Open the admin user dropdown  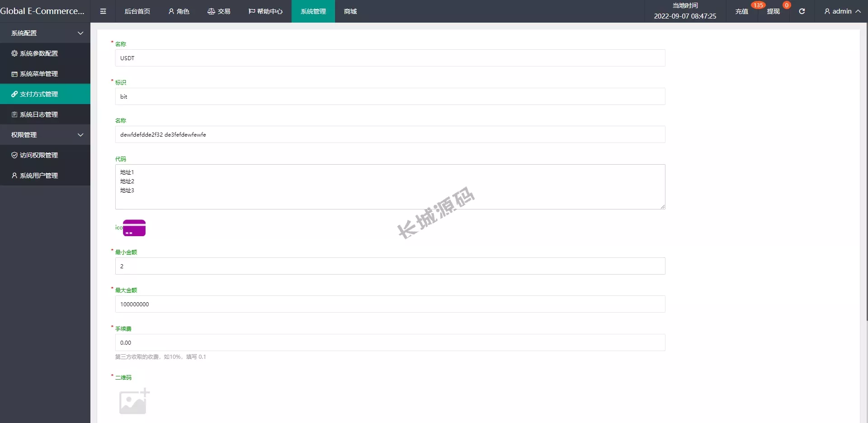pyautogui.click(x=842, y=11)
